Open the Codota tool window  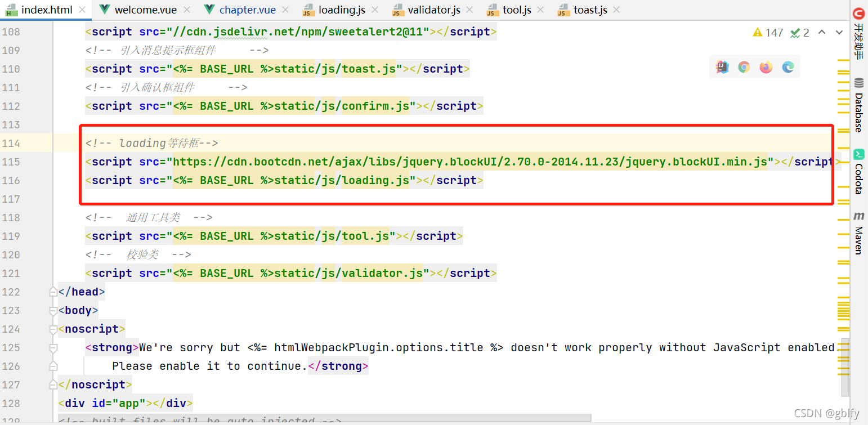(858, 172)
